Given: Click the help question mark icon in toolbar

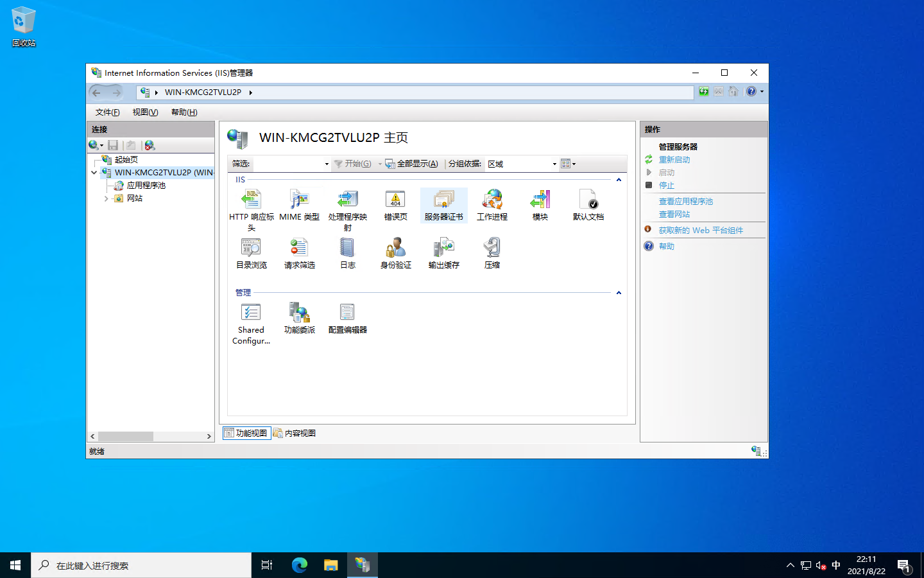Looking at the screenshot, I should (751, 92).
